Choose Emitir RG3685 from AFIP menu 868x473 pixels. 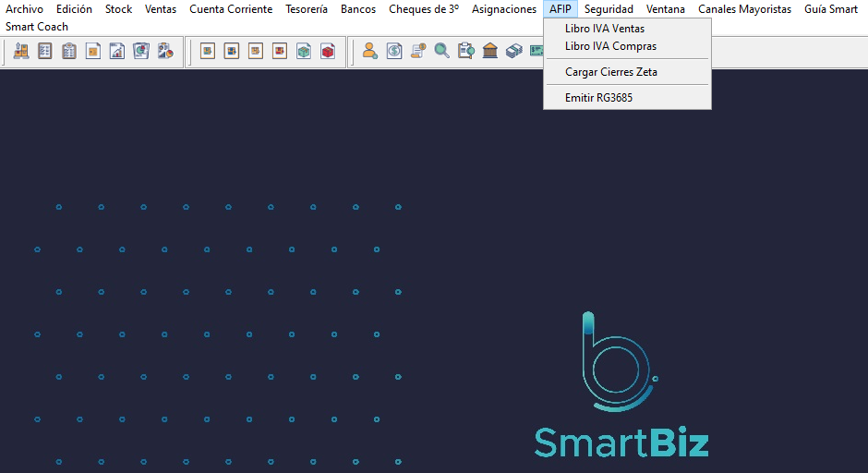pyautogui.click(x=598, y=98)
